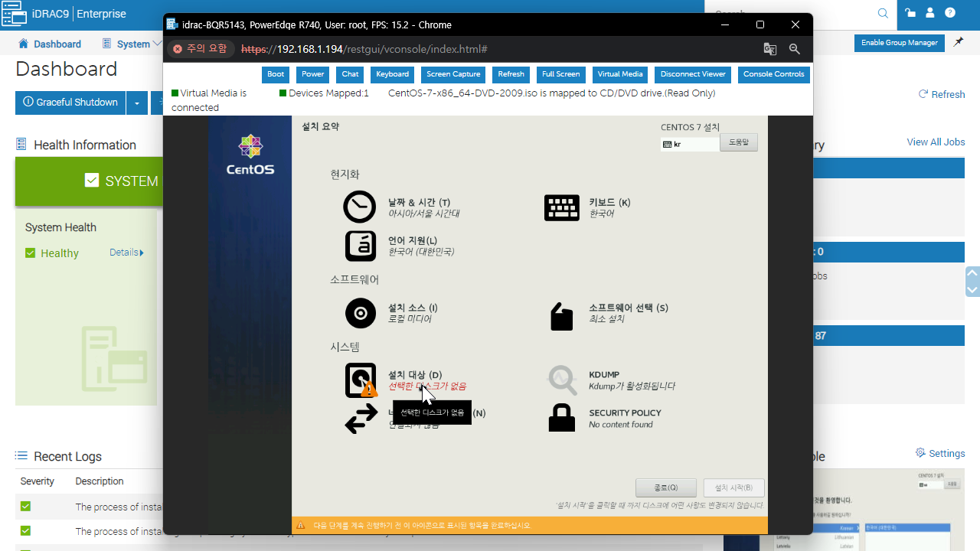Click the CentOS logo in installer sidebar
The width and height of the screenshot is (980, 551).
pos(250,155)
